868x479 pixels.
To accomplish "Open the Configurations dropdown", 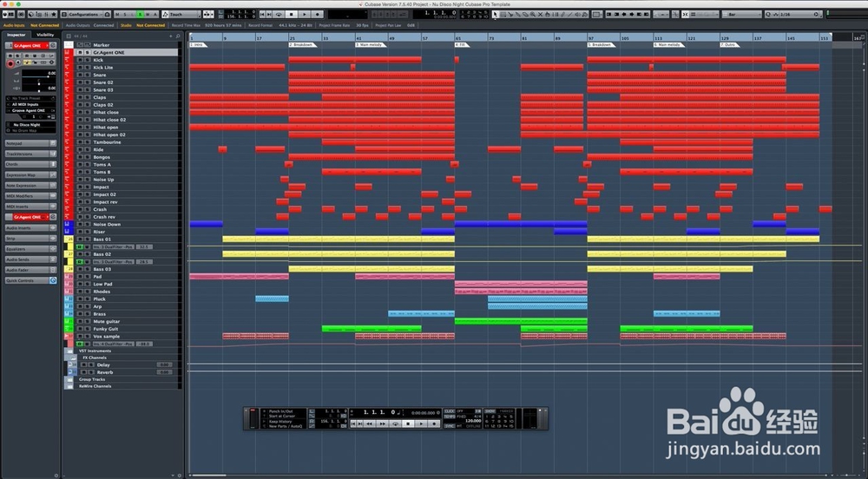I will pos(84,15).
